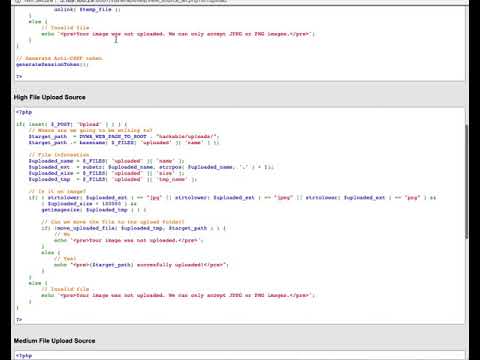480x360 pixels.
Task: Click the "generateSessionToken();" code line
Action: [52, 64]
